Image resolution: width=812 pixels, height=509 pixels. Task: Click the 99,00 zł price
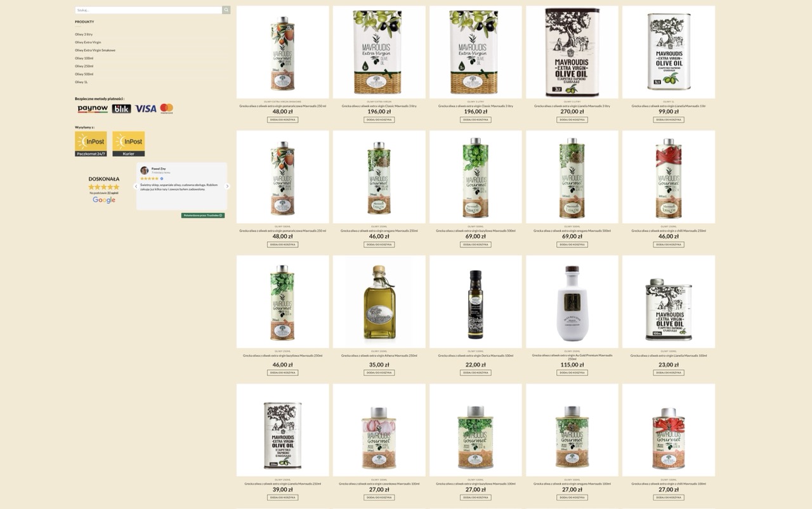669,112
